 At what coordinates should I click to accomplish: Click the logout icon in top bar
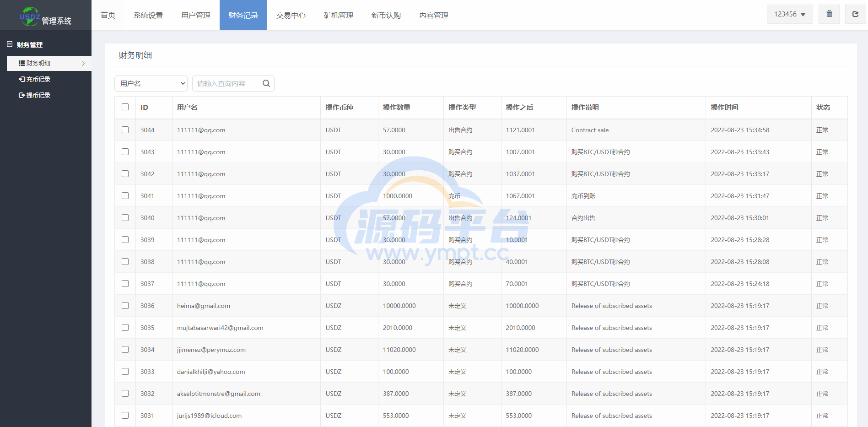(x=855, y=14)
